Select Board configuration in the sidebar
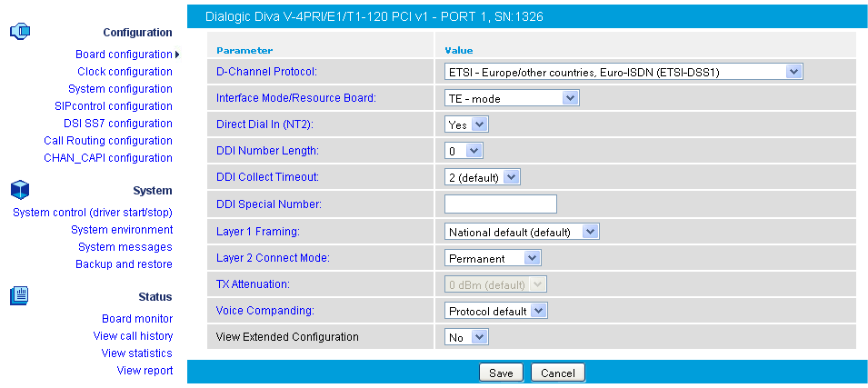The width and height of the screenshot is (868, 388). pyautogui.click(x=124, y=55)
